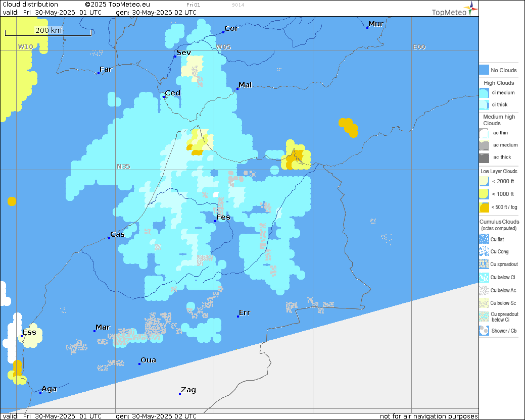This screenshot has height=420, width=525.
Task: Click the ac thick legend icon
Action: [x=484, y=157]
